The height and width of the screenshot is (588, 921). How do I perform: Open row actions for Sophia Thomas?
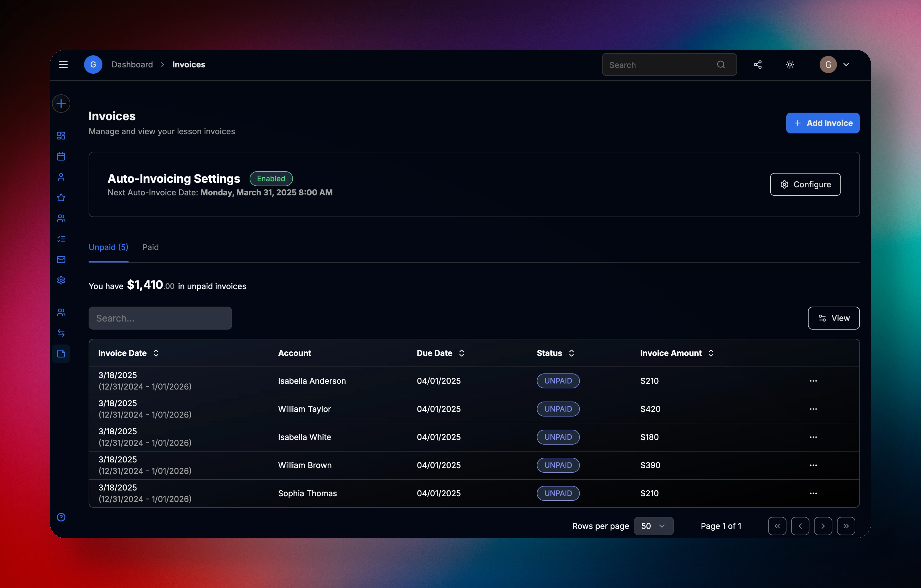point(813,493)
